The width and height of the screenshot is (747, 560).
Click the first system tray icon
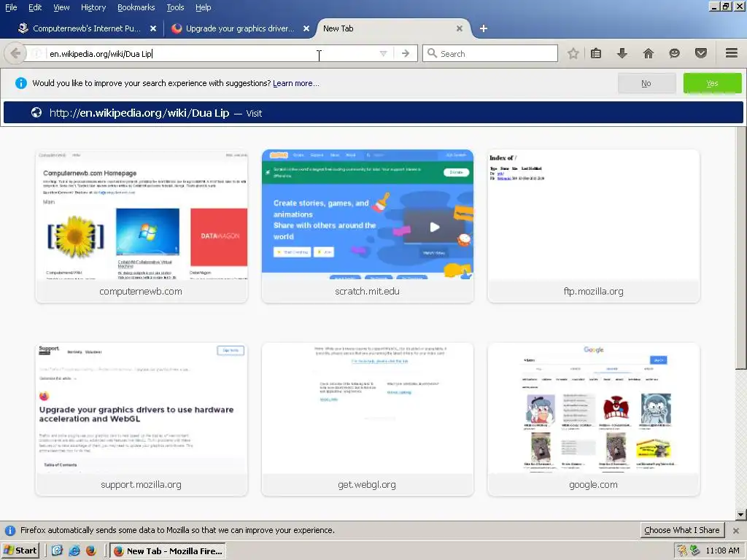click(682, 551)
